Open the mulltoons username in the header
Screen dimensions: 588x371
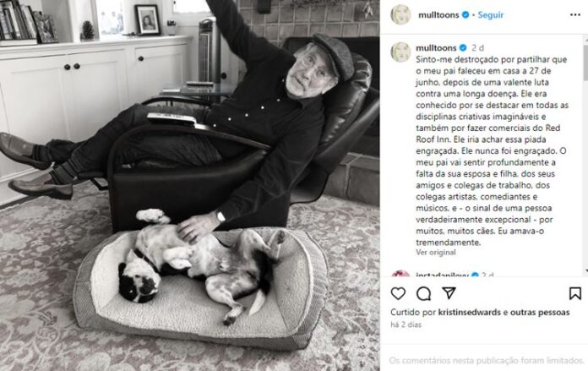tap(438, 14)
